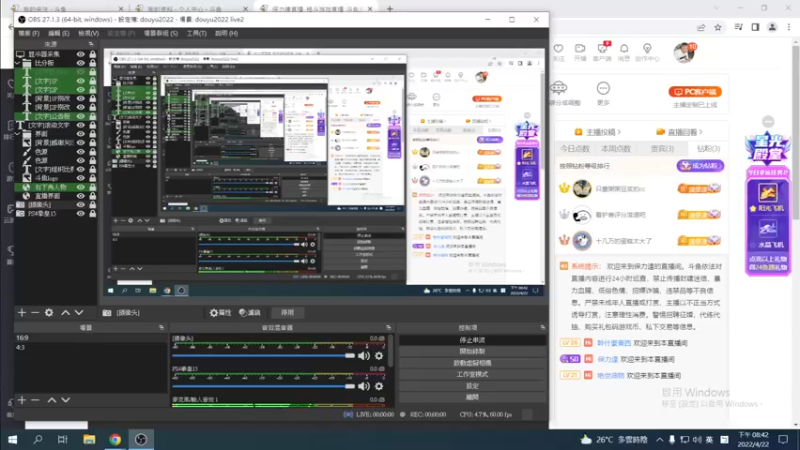Open 客户端 icon with red badge

click(x=603, y=52)
